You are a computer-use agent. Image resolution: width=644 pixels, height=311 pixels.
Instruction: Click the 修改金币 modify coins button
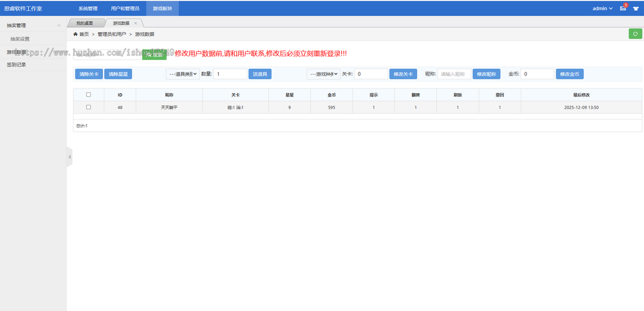[569, 74]
